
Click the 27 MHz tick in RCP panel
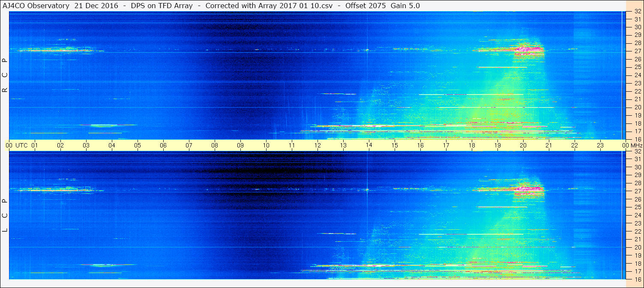637,51
